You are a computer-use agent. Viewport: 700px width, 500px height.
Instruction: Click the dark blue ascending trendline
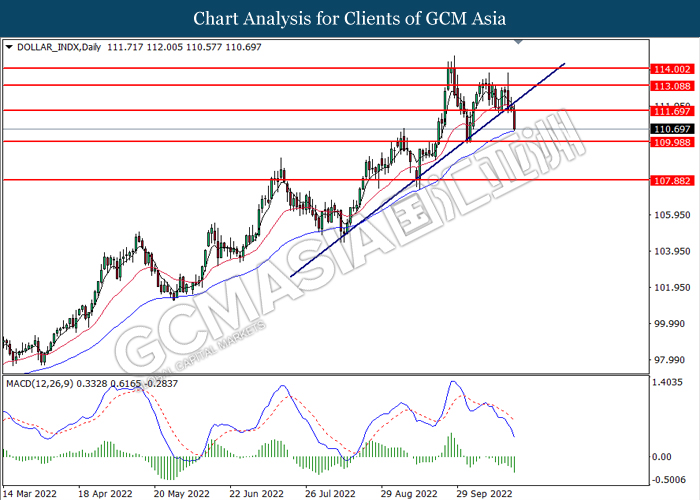pyautogui.click(x=428, y=170)
